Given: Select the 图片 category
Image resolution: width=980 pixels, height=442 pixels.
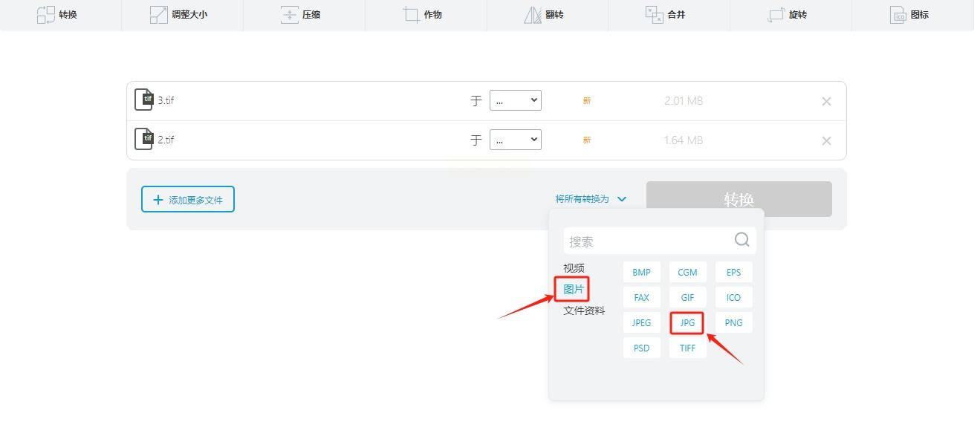Looking at the screenshot, I should [x=574, y=289].
